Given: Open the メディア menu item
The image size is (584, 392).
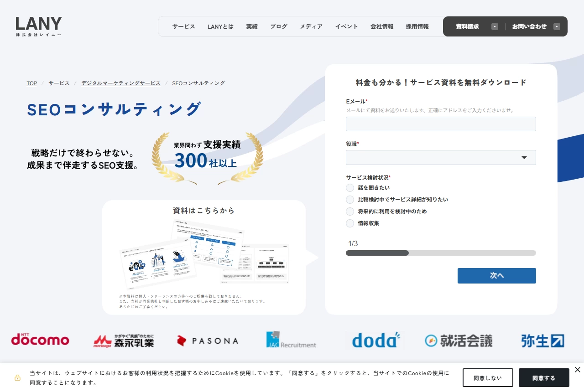Looking at the screenshot, I should pyautogui.click(x=311, y=26).
